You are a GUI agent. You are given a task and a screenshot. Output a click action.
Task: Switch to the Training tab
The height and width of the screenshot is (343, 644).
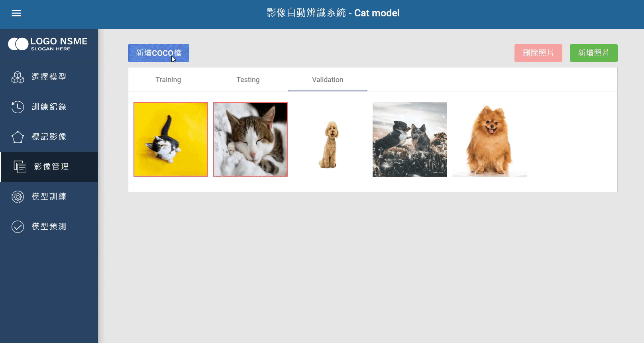click(x=168, y=80)
